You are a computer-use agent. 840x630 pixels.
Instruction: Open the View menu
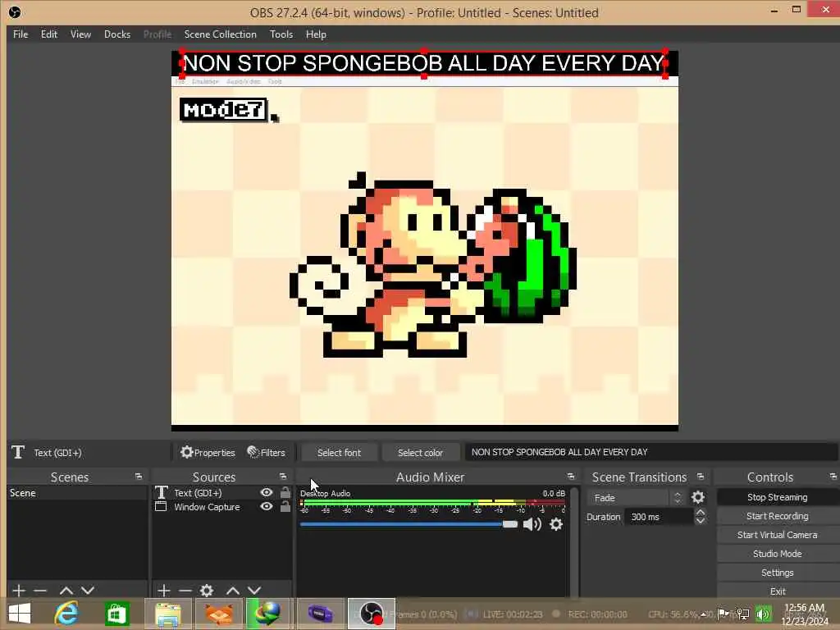tap(80, 34)
